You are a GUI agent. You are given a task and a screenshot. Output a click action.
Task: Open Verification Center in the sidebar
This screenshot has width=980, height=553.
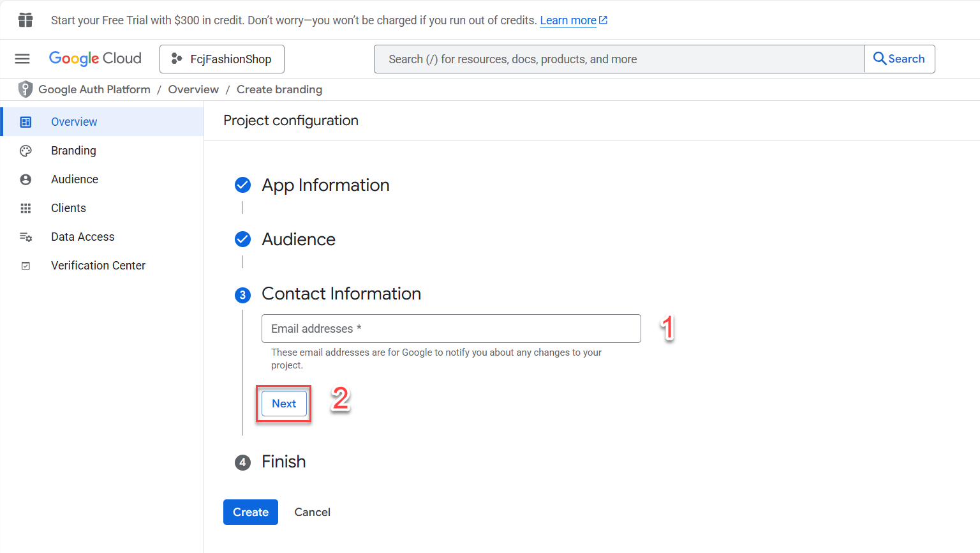coord(102,266)
